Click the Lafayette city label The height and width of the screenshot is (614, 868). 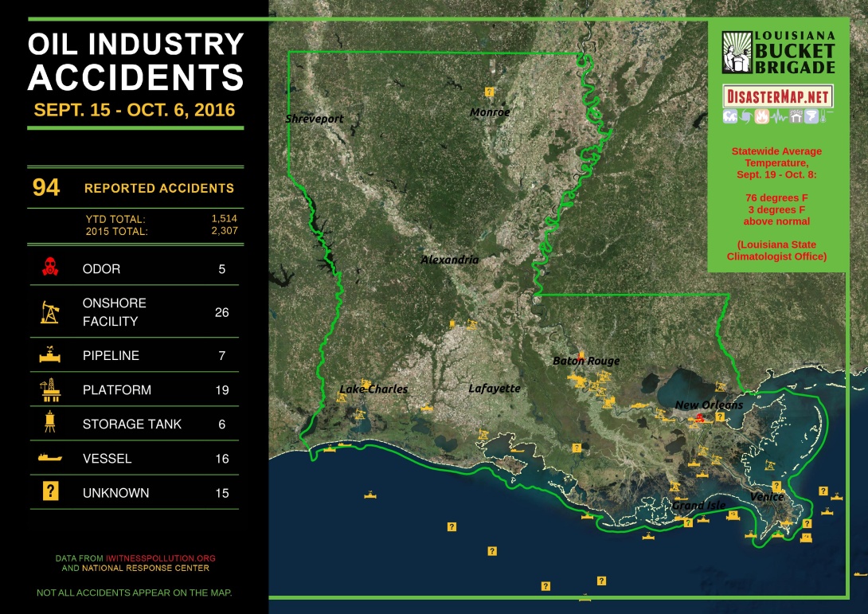coord(494,389)
